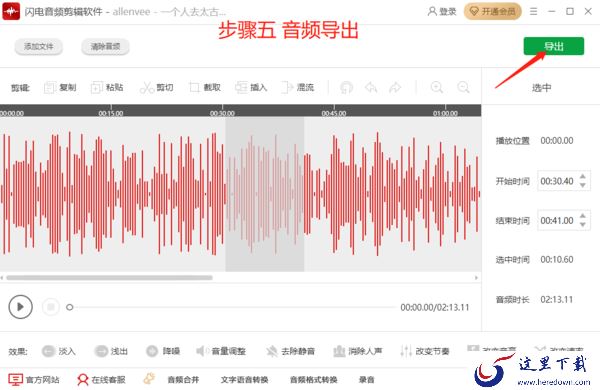
Task: Open Change Tempo (改变节奏) effect
Action: tap(424, 351)
